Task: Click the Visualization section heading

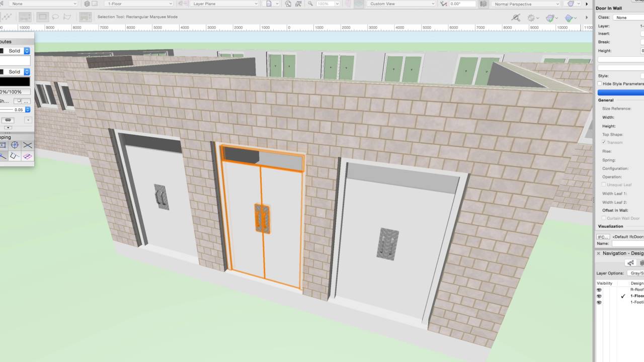Action: click(610, 226)
